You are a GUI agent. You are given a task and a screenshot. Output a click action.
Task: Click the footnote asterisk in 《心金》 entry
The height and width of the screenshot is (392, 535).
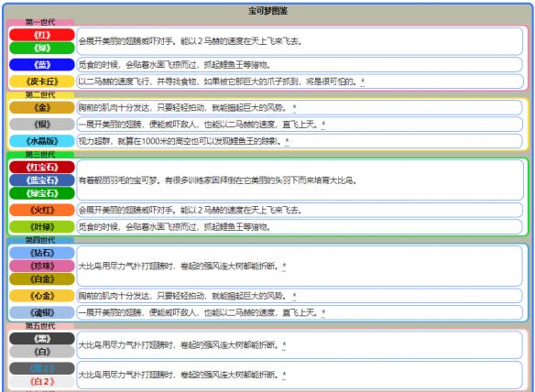[294, 296]
